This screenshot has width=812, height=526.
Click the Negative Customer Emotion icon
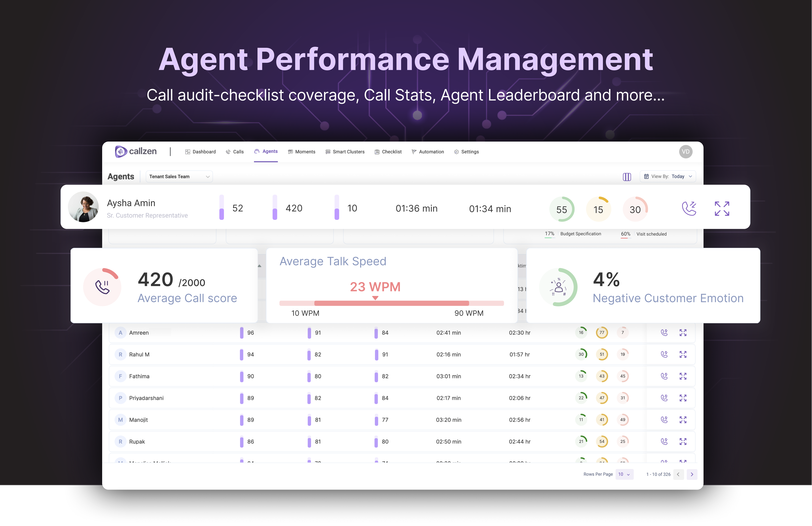coord(558,287)
